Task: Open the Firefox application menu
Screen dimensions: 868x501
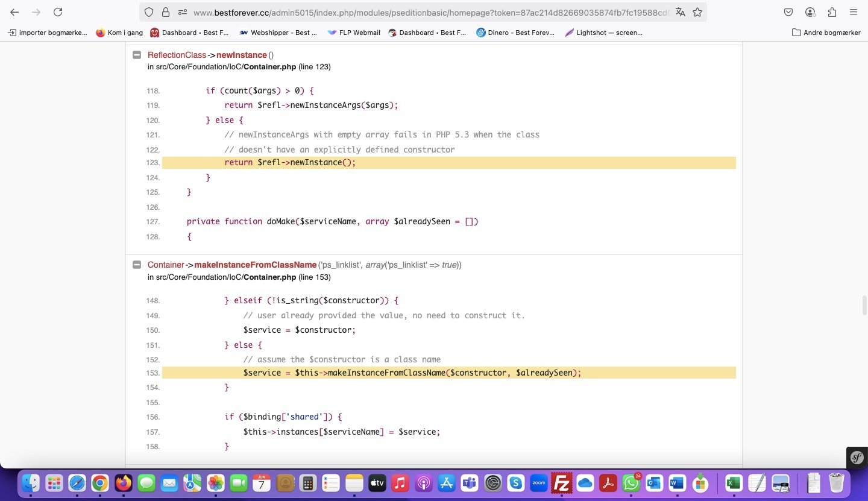Action: (x=854, y=12)
